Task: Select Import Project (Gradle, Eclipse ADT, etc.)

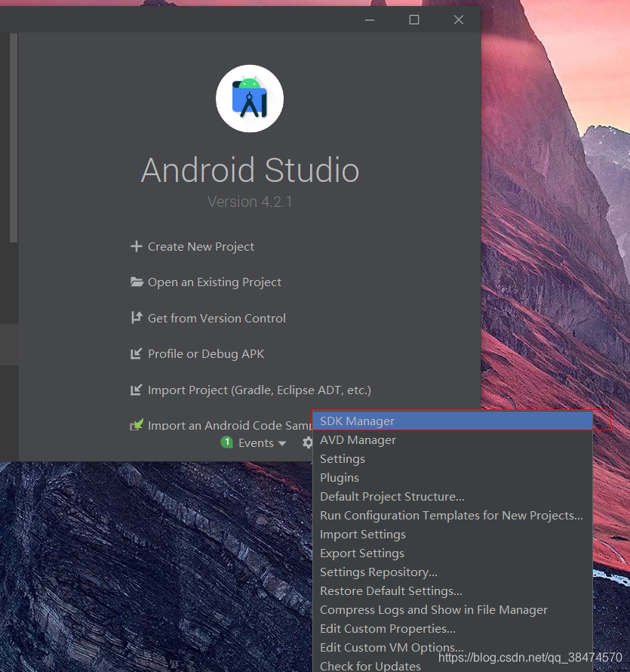Action: [x=260, y=390]
